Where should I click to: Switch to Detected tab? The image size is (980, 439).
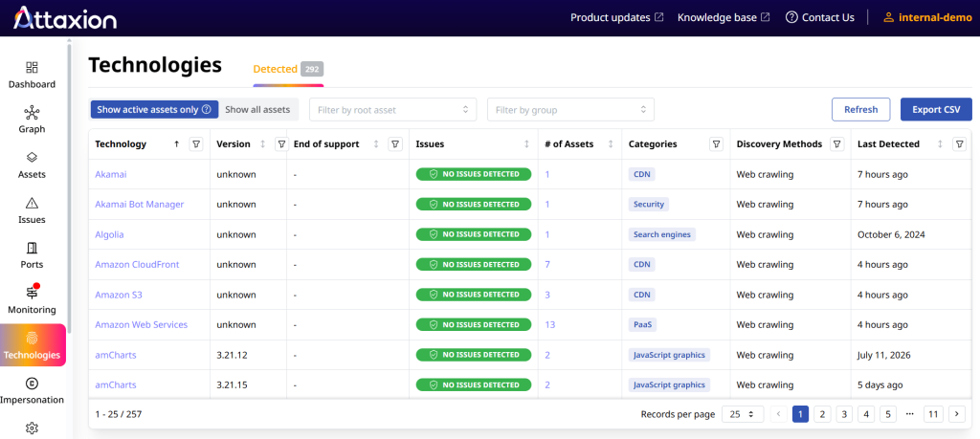pos(288,69)
